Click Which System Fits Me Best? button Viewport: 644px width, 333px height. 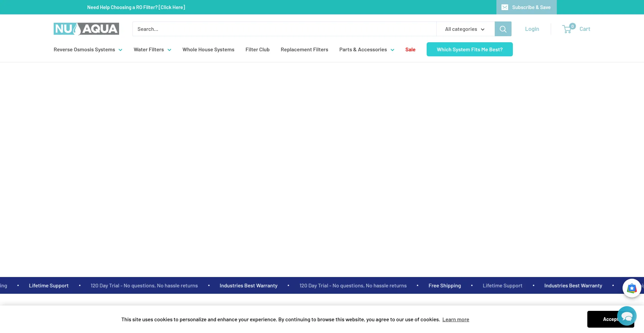point(470,49)
